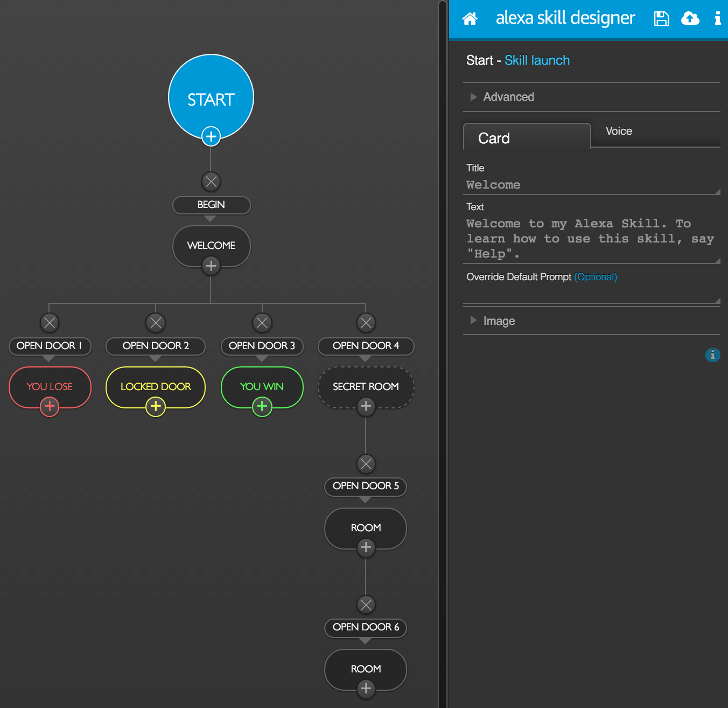Click the Title input field
The height and width of the screenshot is (708, 728).
pos(591,185)
